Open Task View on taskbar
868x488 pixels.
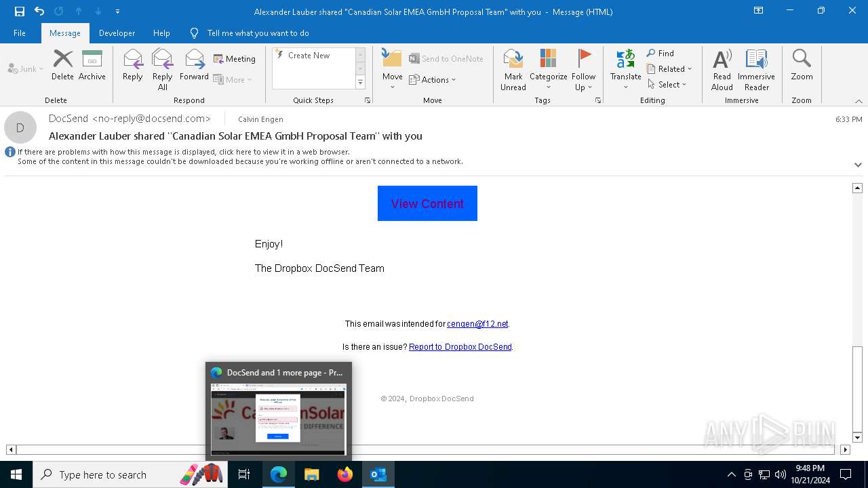244,474
